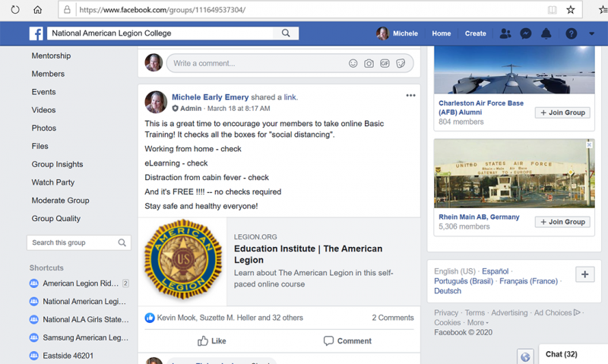The height and width of the screenshot is (364, 608).
Task: Open the Members section
Action: pyautogui.click(x=48, y=74)
